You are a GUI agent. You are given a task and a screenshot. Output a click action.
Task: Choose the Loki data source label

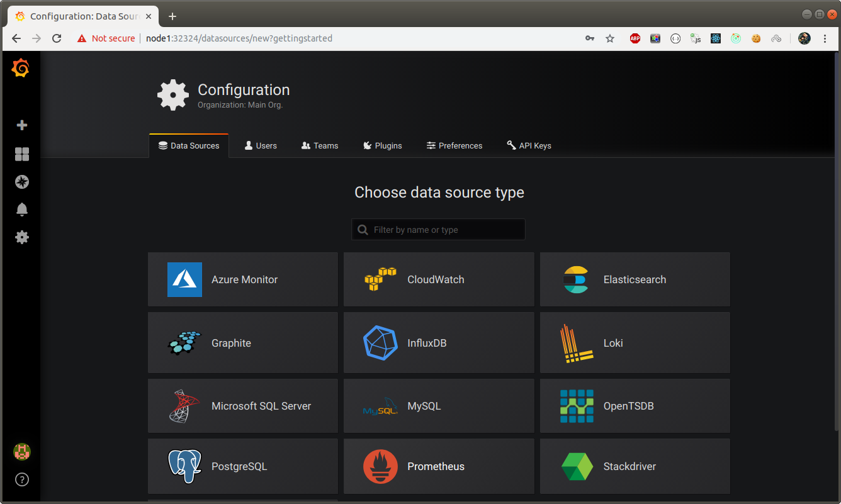click(613, 343)
